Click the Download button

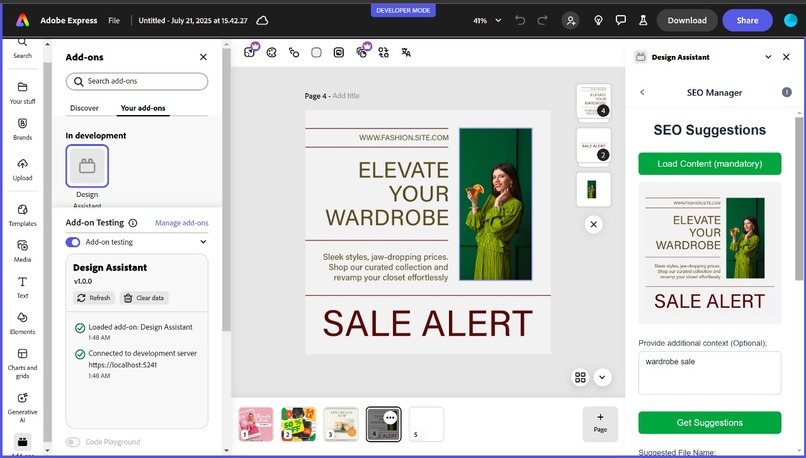pos(687,21)
